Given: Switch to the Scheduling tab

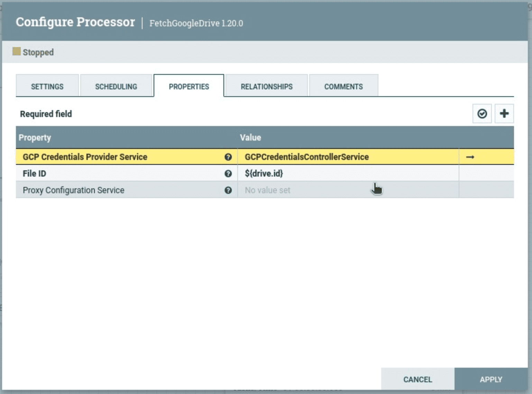Looking at the screenshot, I should pyautogui.click(x=116, y=86).
